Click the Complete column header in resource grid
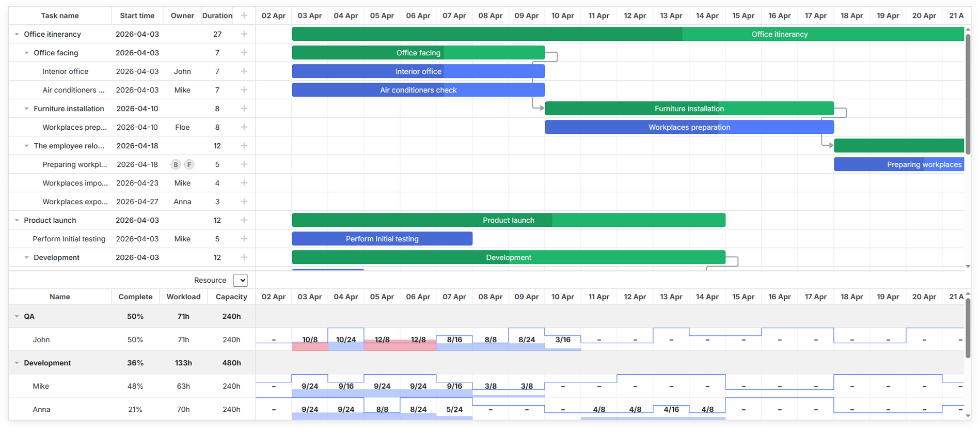980x431 pixels. pyautogui.click(x=135, y=297)
